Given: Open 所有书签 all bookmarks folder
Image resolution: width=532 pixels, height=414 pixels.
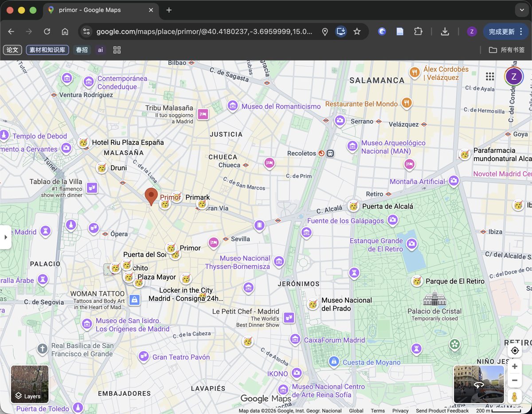Looking at the screenshot, I should click(507, 50).
